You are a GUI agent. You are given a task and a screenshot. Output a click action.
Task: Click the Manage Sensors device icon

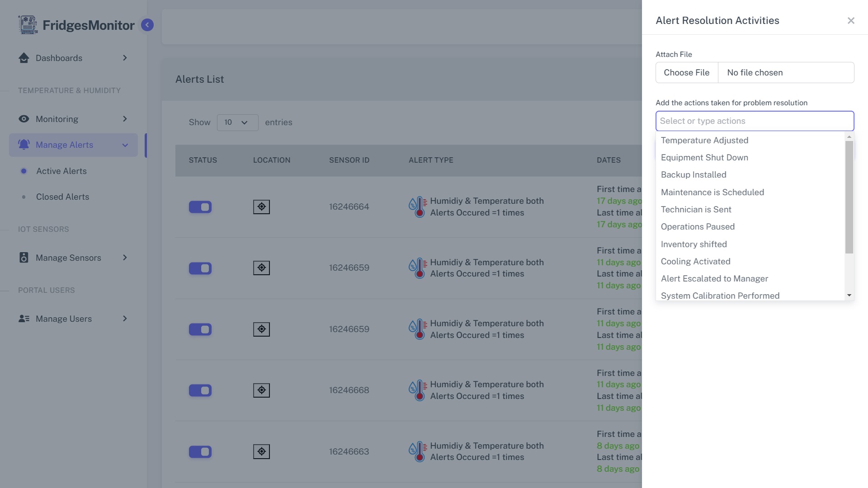24,258
